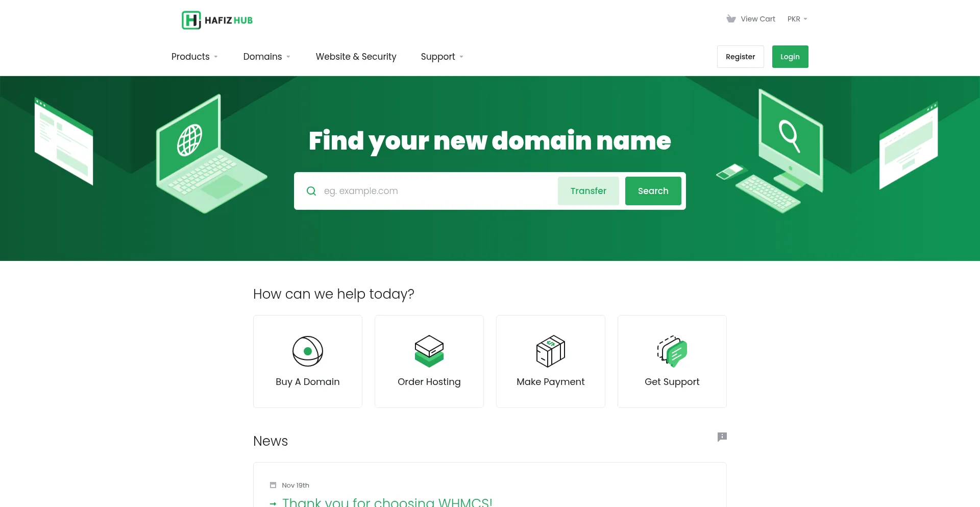The image size is (980, 507).
Task: Click the Get Support chat icon
Action: (x=672, y=351)
